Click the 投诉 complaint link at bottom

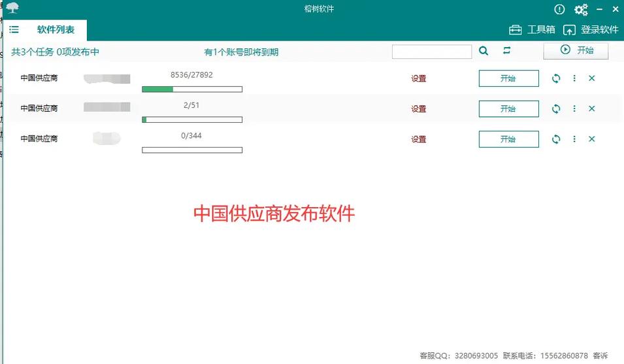pos(600,356)
